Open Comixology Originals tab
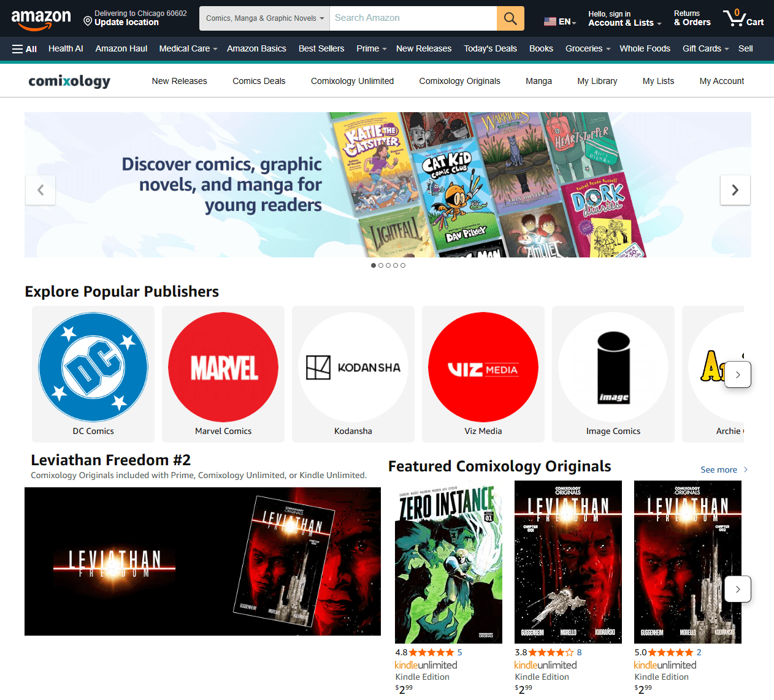Image resolution: width=774 pixels, height=700 pixels. click(459, 81)
